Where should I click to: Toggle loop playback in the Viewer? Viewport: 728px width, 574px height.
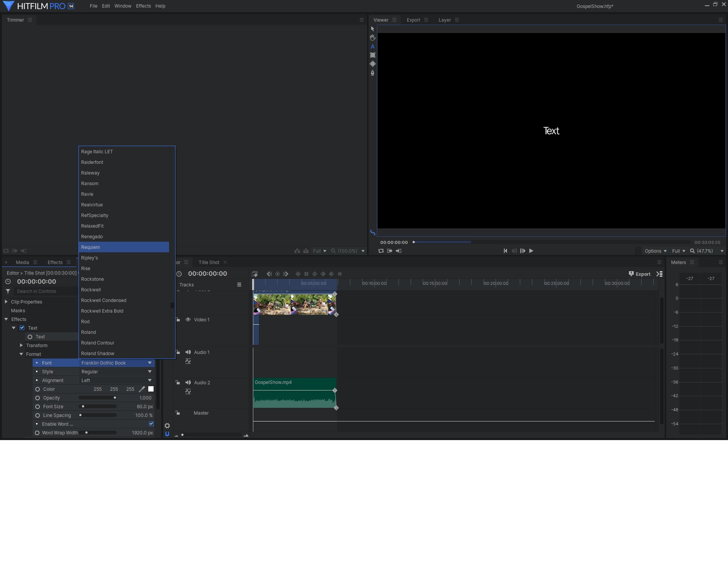pyautogui.click(x=381, y=251)
